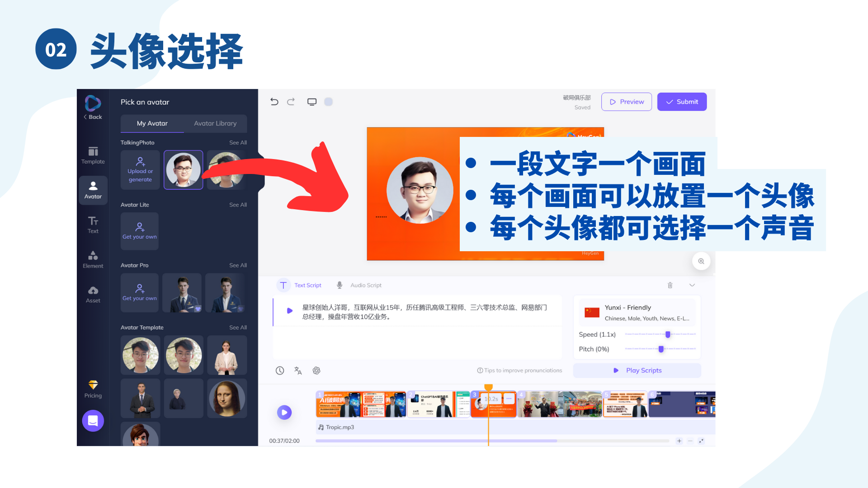Adjust the Pitch (0%) slider

click(660, 349)
